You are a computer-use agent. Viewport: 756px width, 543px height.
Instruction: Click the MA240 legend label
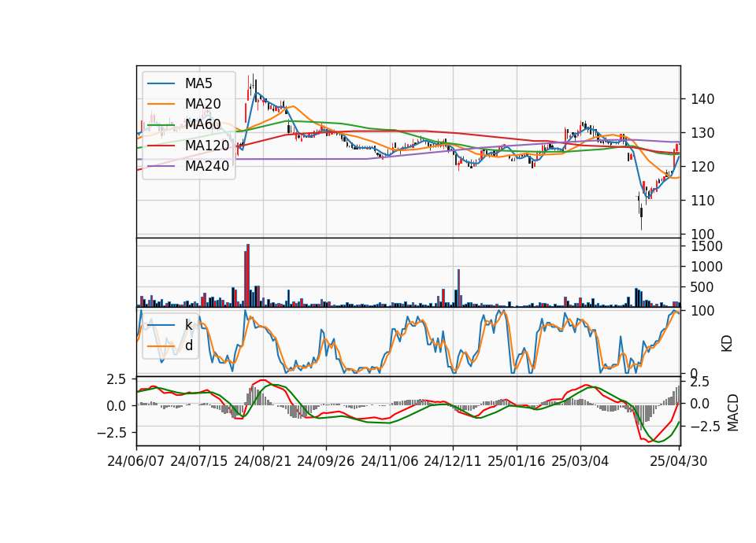tap(207, 166)
